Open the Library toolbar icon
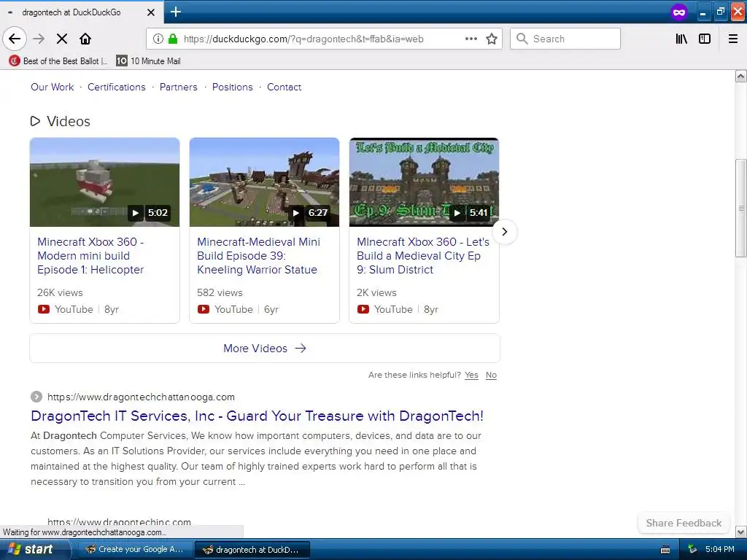This screenshot has height=560, width=747. tap(682, 39)
